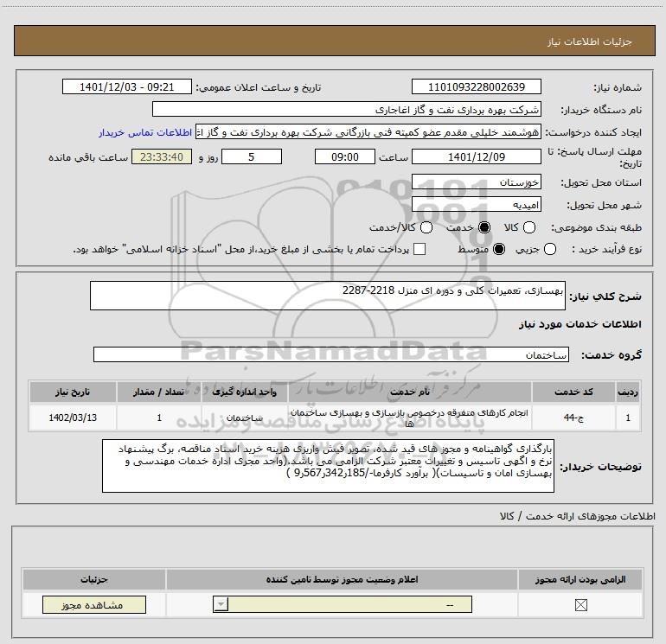Click the ساختمان unit cell in the table
The height and width of the screenshot is (644, 666).
coord(244,418)
